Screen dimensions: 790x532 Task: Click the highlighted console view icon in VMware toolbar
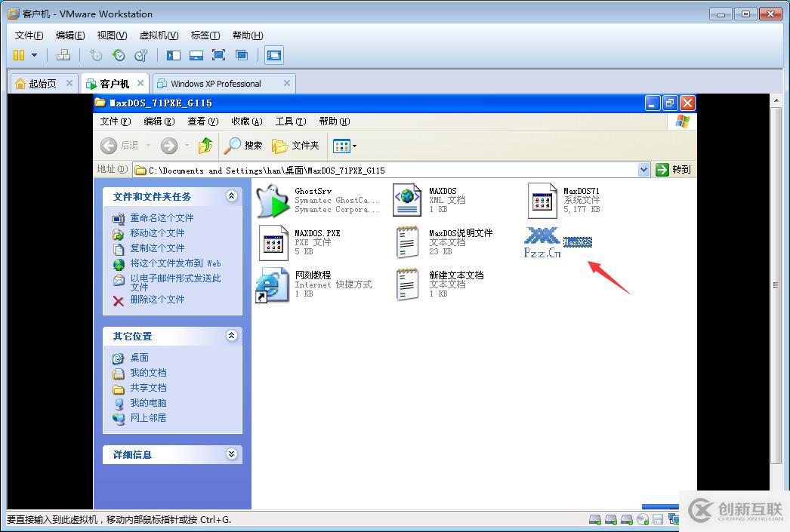click(274, 55)
